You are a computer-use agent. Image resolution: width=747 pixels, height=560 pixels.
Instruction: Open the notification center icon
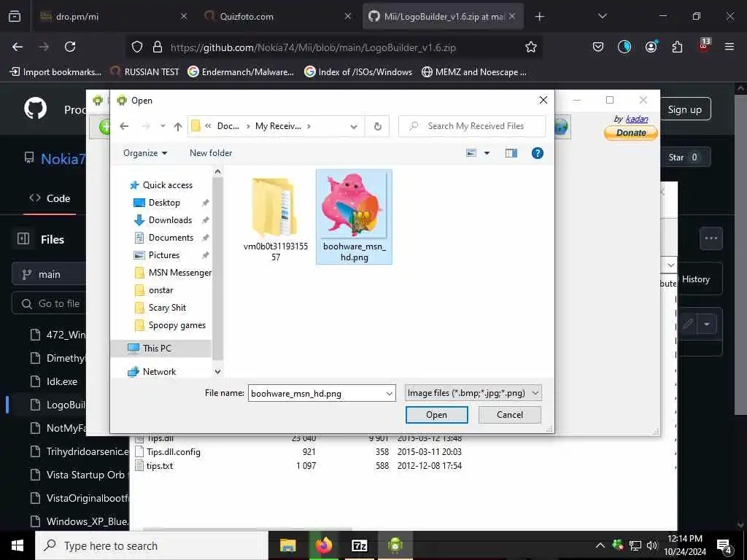[x=724, y=545]
